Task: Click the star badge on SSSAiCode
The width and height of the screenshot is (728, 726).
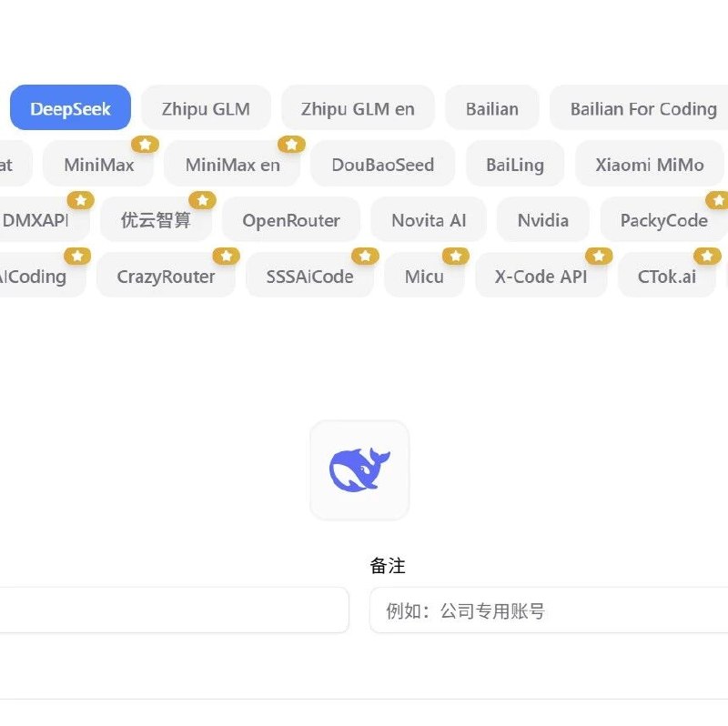Action: (x=366, y=256)
